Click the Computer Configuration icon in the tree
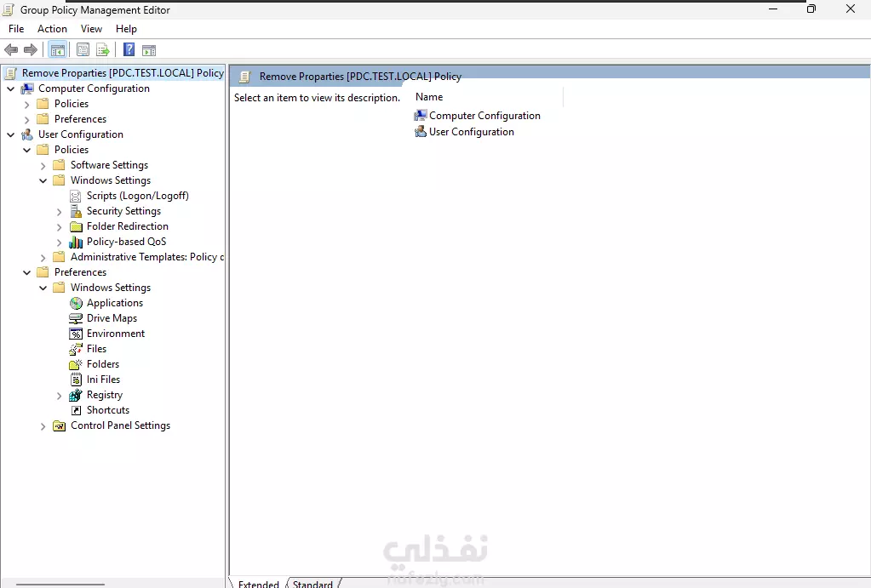The height and width of the screenshot is (588, 871). pyautogui.click(x=27, y=88)
